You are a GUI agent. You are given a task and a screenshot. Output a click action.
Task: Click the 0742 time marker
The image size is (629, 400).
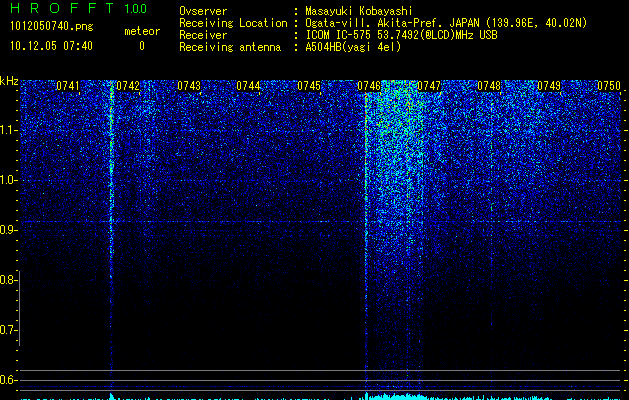click(x=128, y=86)
